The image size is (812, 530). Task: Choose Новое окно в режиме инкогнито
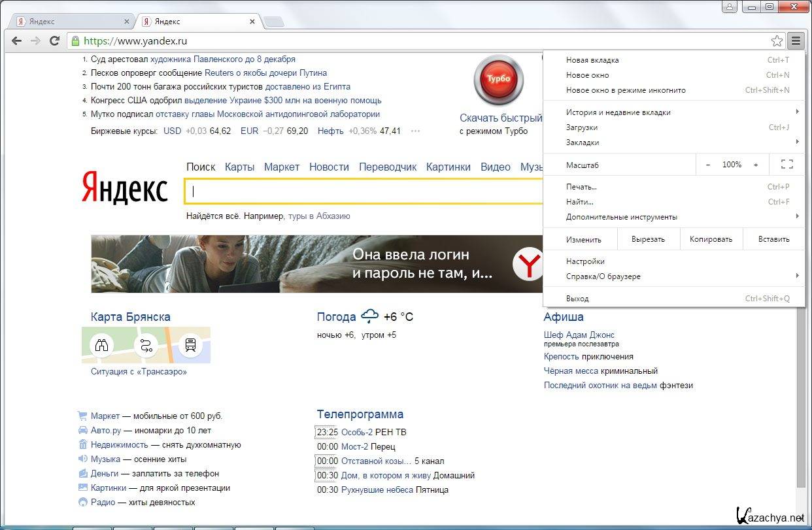tap(626, 90)
